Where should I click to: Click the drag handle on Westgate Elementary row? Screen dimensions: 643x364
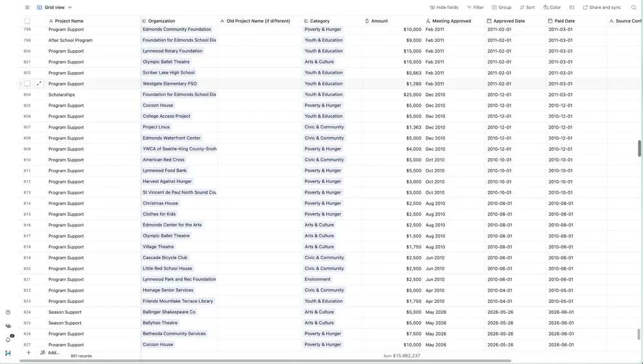pos(21,84)
